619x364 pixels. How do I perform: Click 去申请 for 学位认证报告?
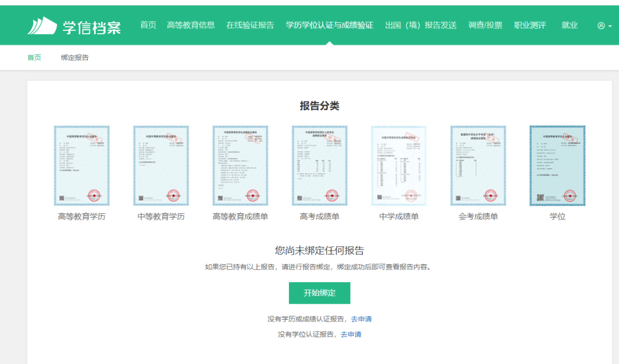tap(351, 334)
